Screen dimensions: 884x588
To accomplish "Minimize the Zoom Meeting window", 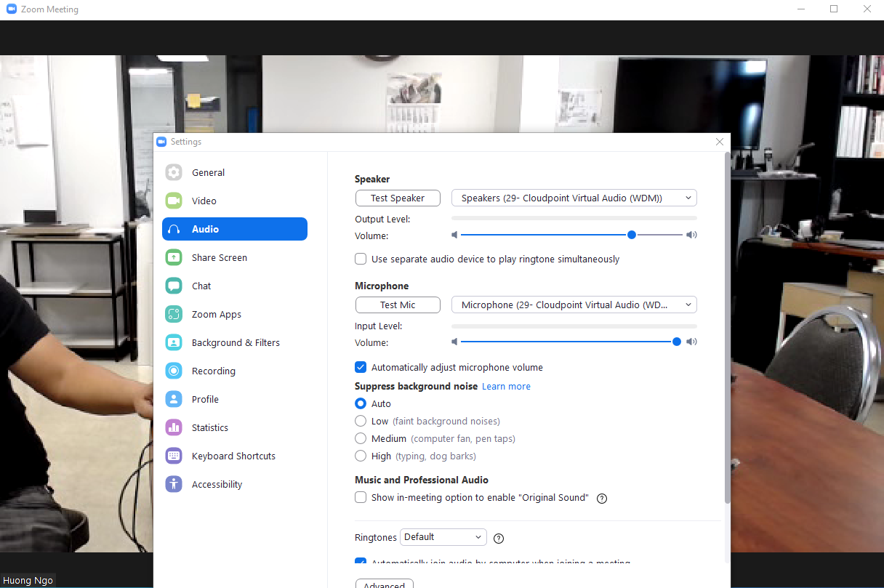I will point(800,9).
